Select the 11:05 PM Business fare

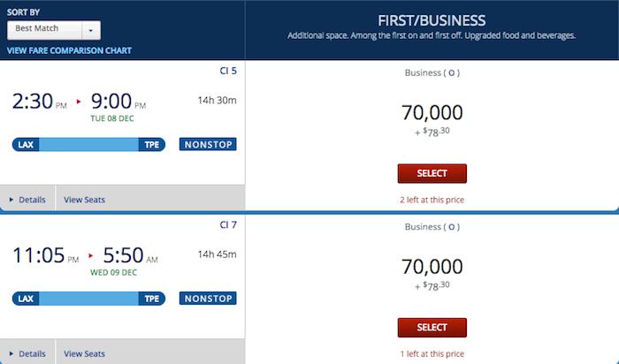432,328
